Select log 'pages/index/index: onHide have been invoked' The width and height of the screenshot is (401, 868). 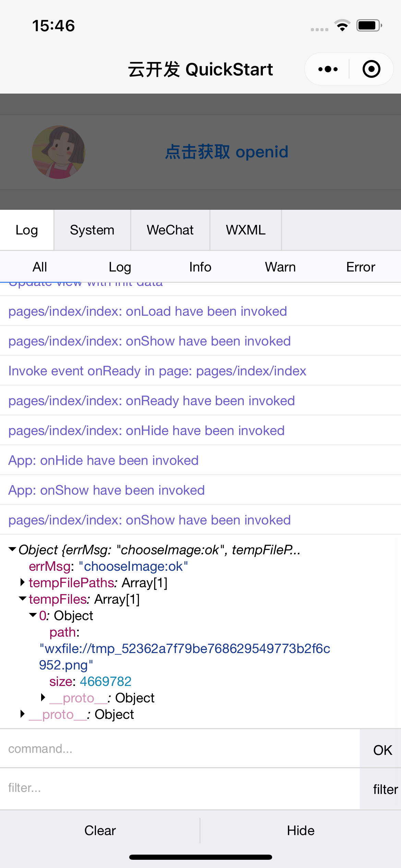pos(200,430)
